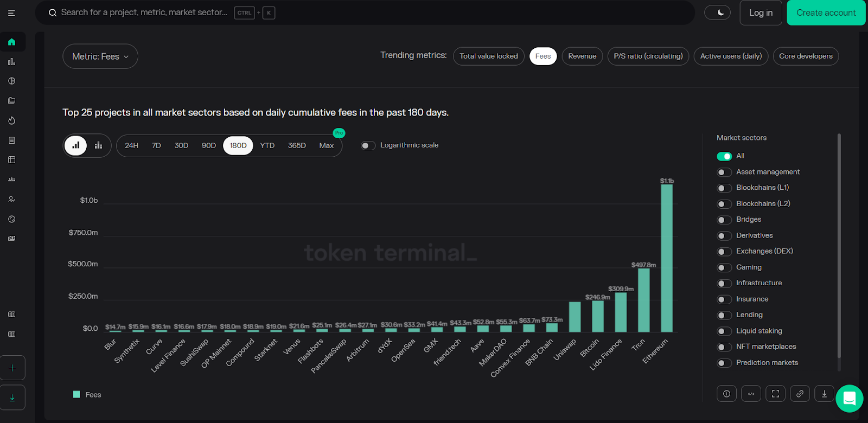Select the 180D time range

click(x=238, y=145)
